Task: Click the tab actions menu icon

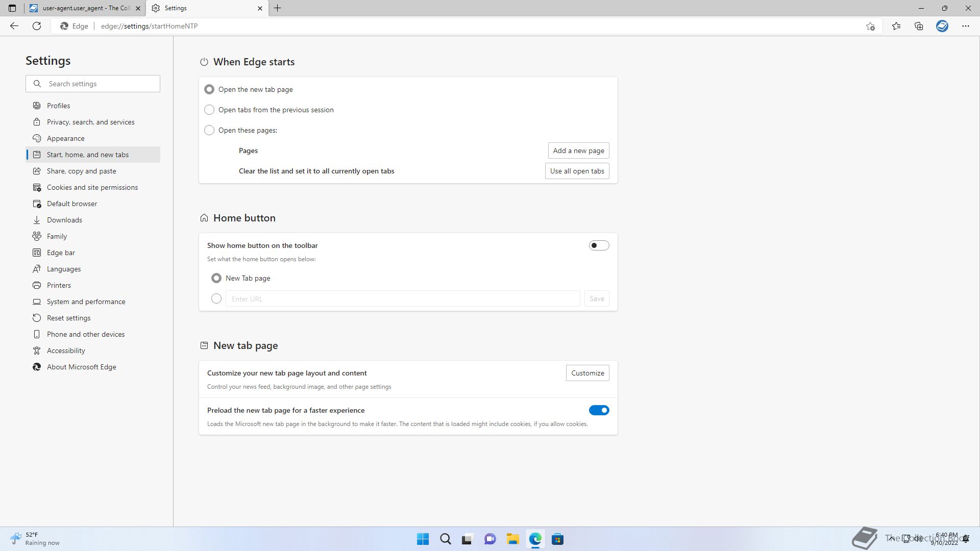Action: click(x=12, y=8)
